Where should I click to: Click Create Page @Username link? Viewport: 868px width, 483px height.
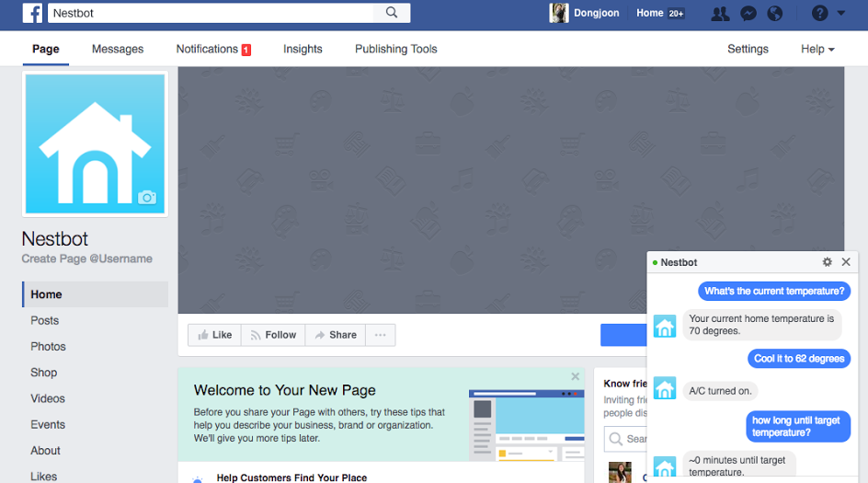pyautogui.click(x=87, y=259)
